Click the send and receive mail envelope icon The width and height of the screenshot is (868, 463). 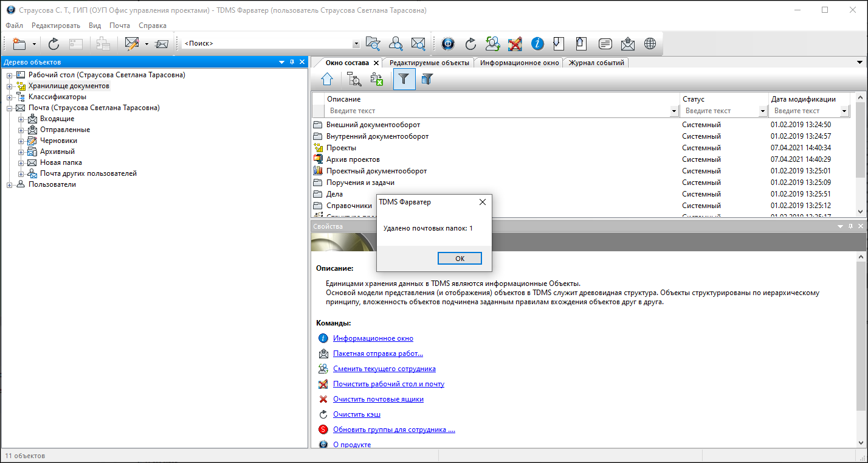[x=161, y=43]
